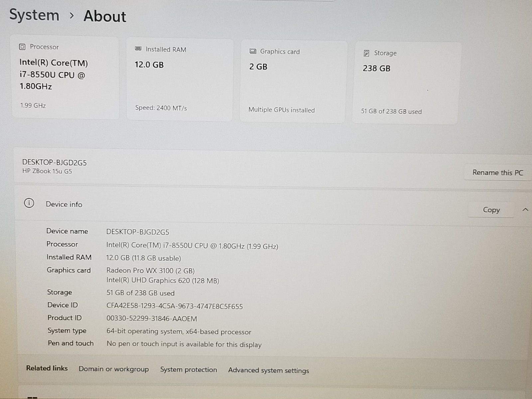Click 'No pen or touch input' value

pos(184,344)
